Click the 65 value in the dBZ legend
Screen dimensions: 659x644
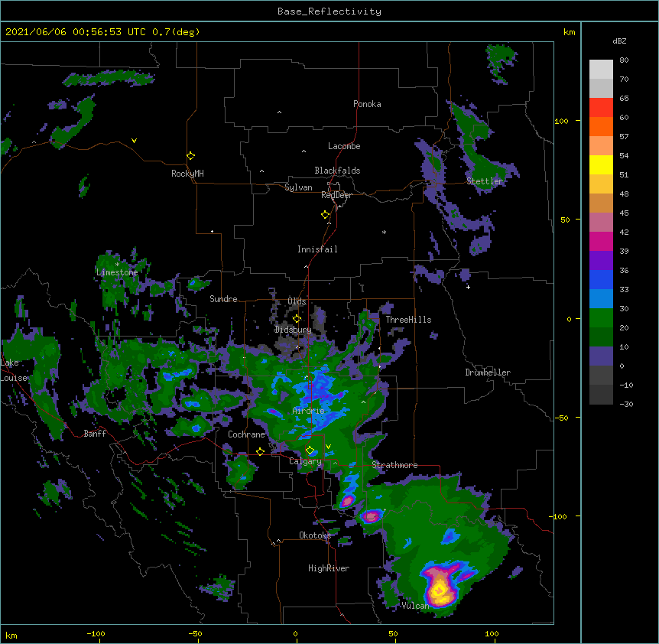(624, 99)
